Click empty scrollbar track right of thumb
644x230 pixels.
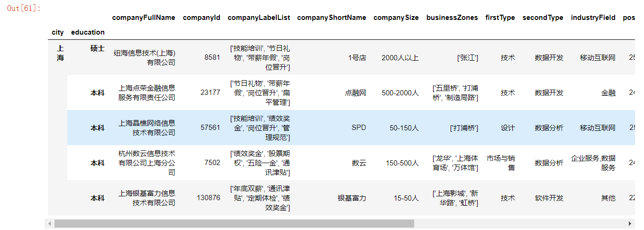tap(520, 223)
